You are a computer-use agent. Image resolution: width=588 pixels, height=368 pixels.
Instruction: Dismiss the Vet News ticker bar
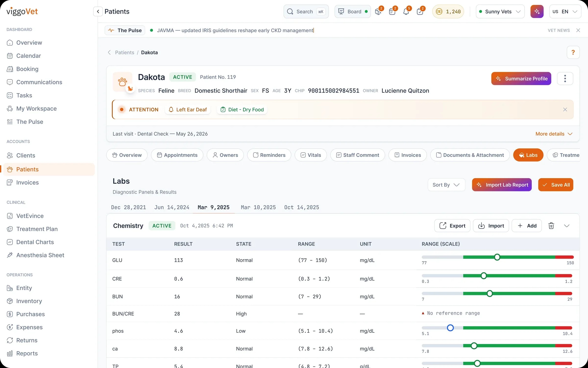pos(578,30)
